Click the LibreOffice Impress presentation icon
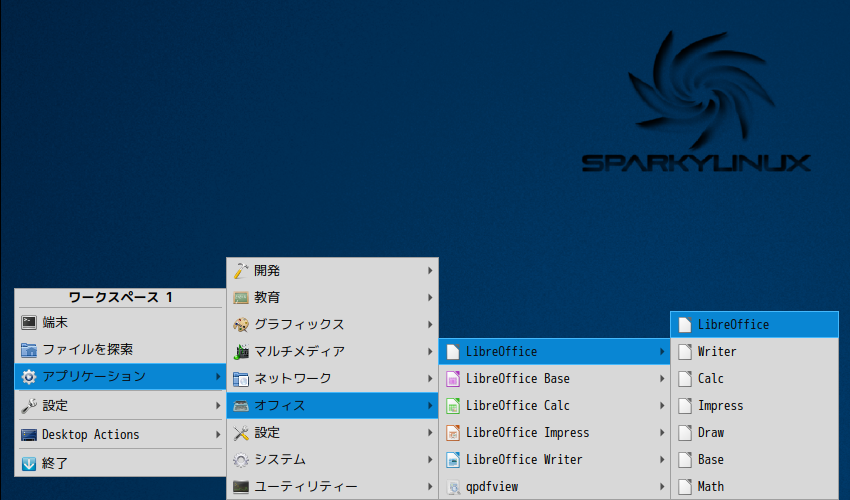The height and width of the screenshot is (500, 850). coord(453,433)
